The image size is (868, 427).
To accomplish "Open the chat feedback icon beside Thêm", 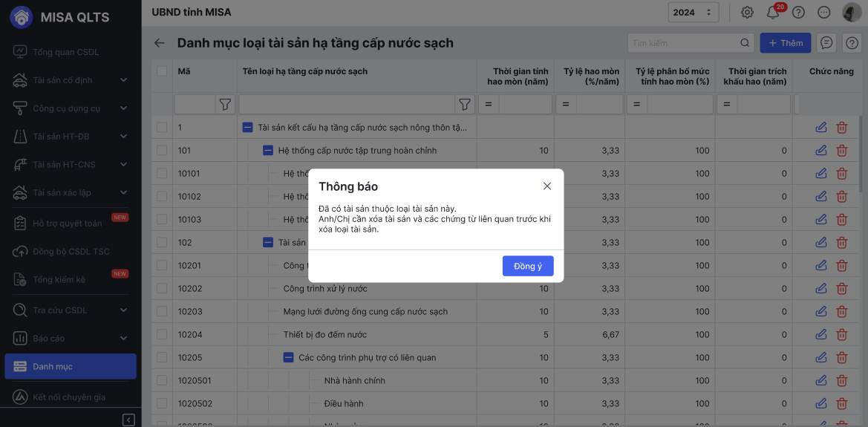I will tap(826, 43).
